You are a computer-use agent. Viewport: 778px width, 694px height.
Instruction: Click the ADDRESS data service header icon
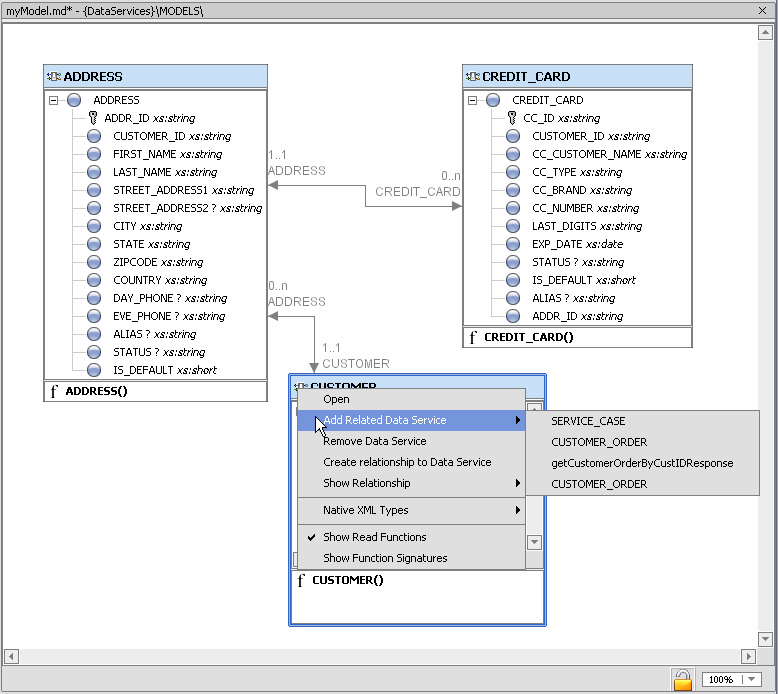(54, 76)
